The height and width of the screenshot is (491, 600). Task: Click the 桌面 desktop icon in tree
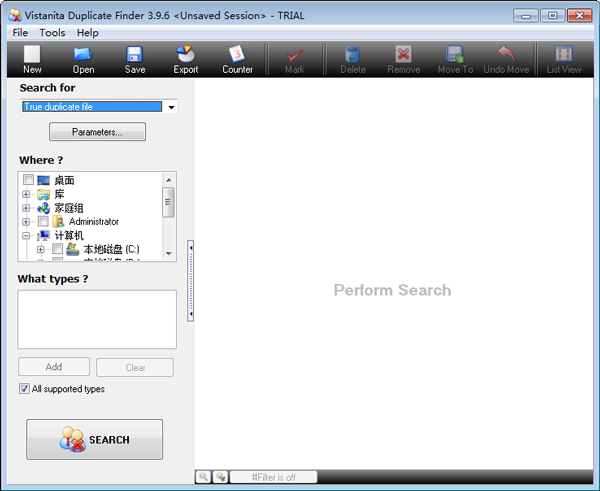tap(43, 180)
